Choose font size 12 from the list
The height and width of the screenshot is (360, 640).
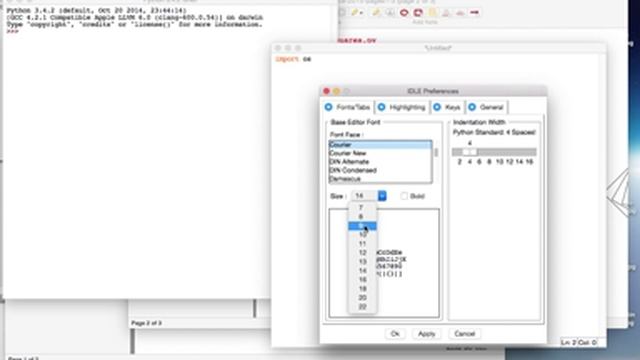click(362, 253)
